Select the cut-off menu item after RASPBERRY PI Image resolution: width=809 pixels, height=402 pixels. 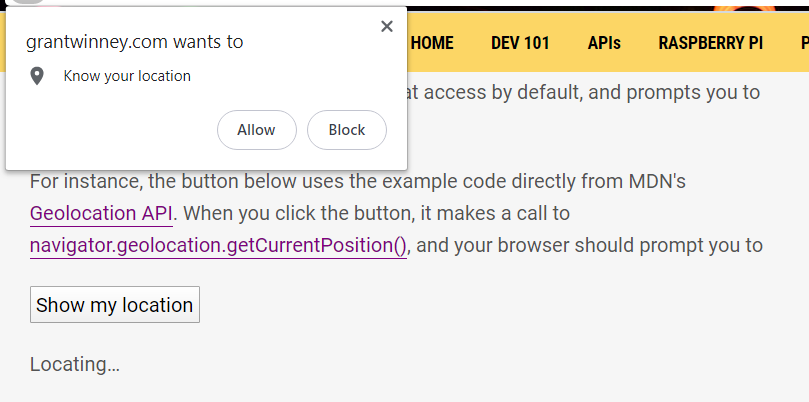pos(804,43)
